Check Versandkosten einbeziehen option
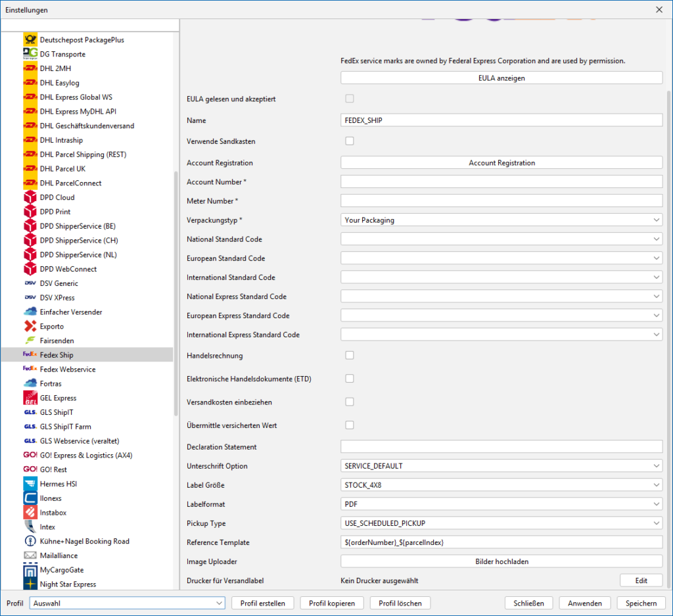Image resolution: width=673 pixels, height=616 pixels. [x=350, y=402]
